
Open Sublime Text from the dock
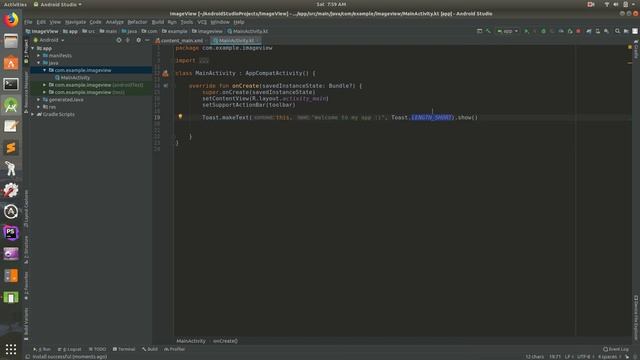coord(11,148)
